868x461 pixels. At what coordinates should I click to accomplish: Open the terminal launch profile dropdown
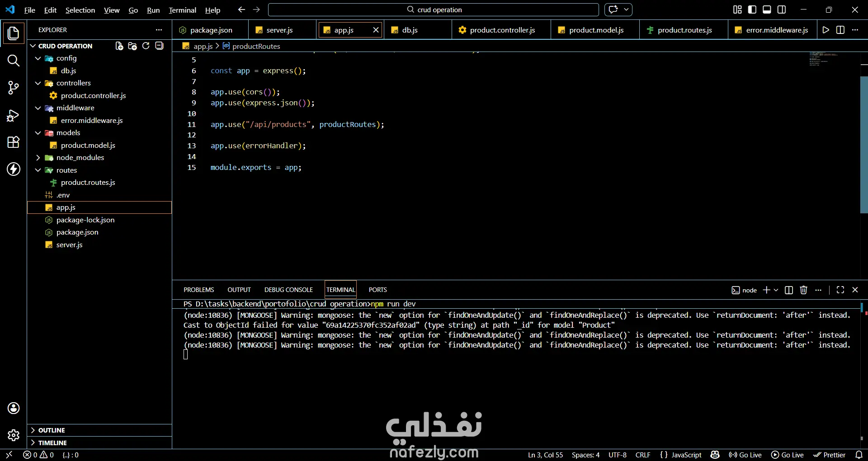[776, 290]
